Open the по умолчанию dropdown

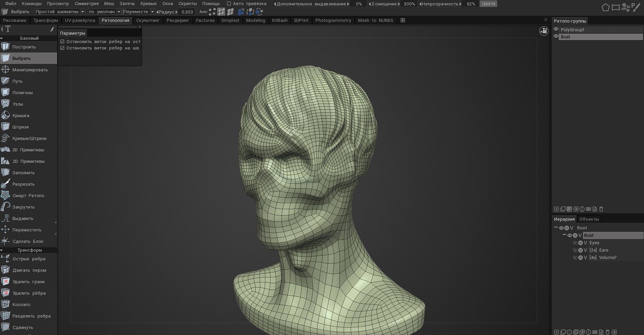(x=105, y=12)
